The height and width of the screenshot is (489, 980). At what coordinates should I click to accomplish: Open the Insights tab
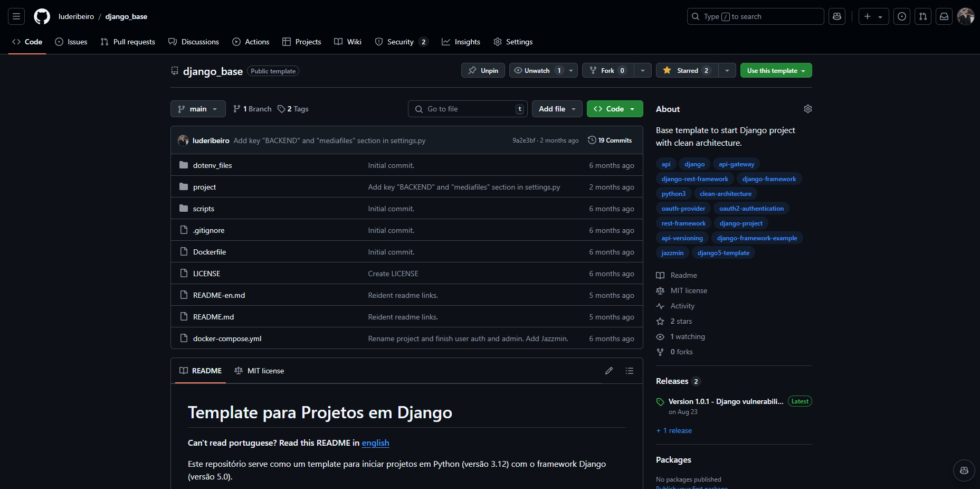pos(461,42)
